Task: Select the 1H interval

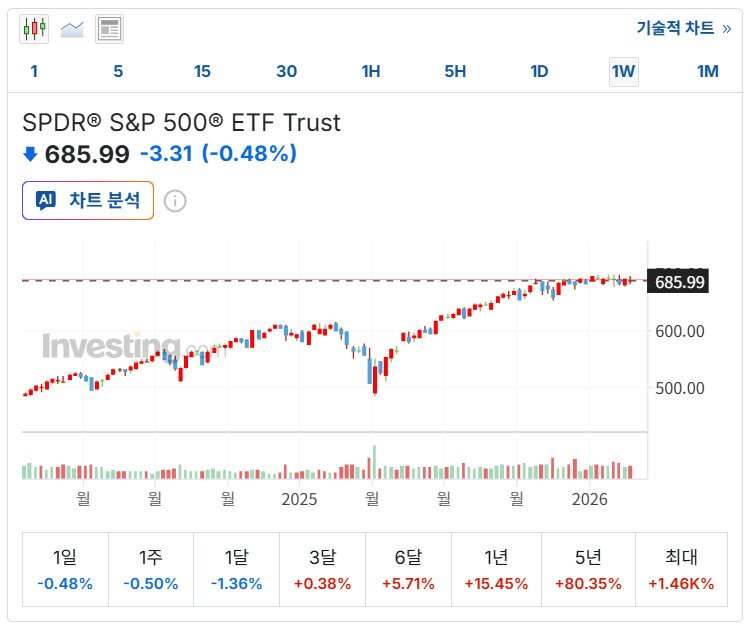Action: (x=371, y=71)
